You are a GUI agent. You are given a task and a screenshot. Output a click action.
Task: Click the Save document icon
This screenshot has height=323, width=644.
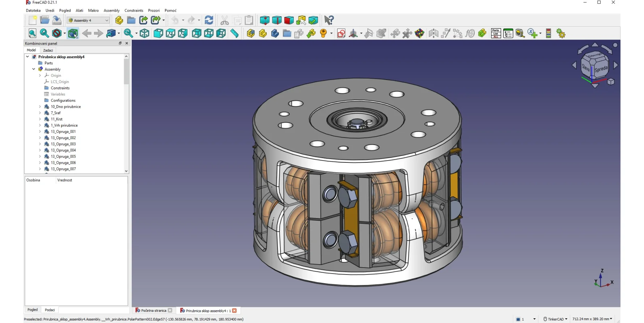pyautogui.click(x=57, y=20)
